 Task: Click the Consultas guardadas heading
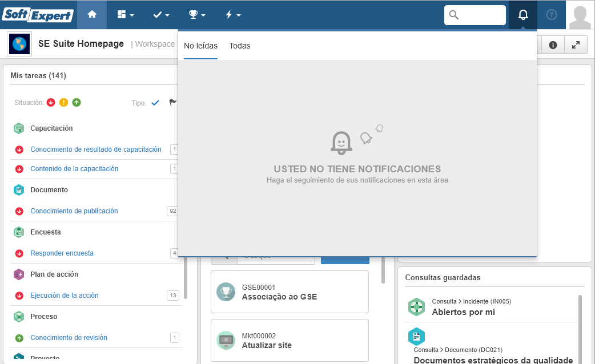point(443,277)
